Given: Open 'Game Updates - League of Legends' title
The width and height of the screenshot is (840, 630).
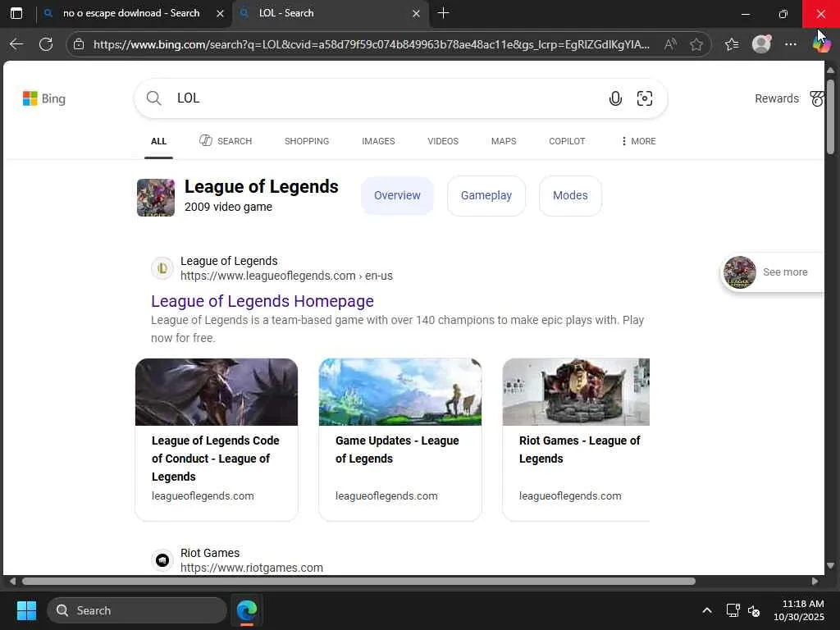Looking at the screenshot, I should coord(397,450).
